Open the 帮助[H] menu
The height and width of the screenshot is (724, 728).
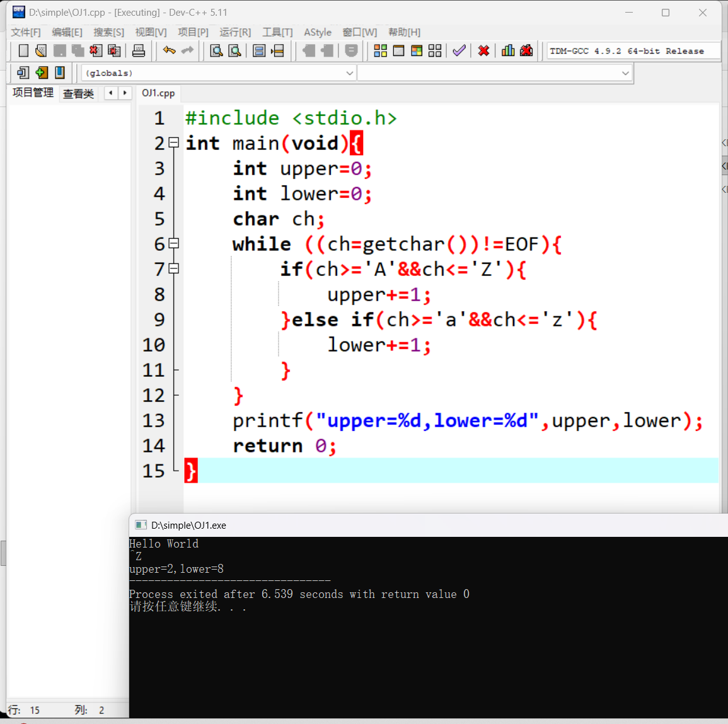click(405, 32)
